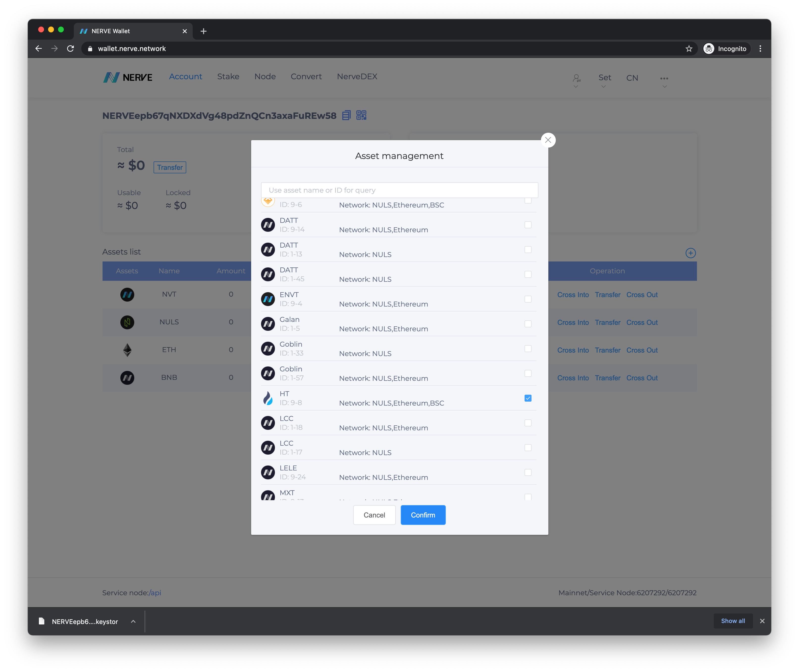
Task: Check the DATT ID 1-13 checkbox
Action: [x=528, y=250]
